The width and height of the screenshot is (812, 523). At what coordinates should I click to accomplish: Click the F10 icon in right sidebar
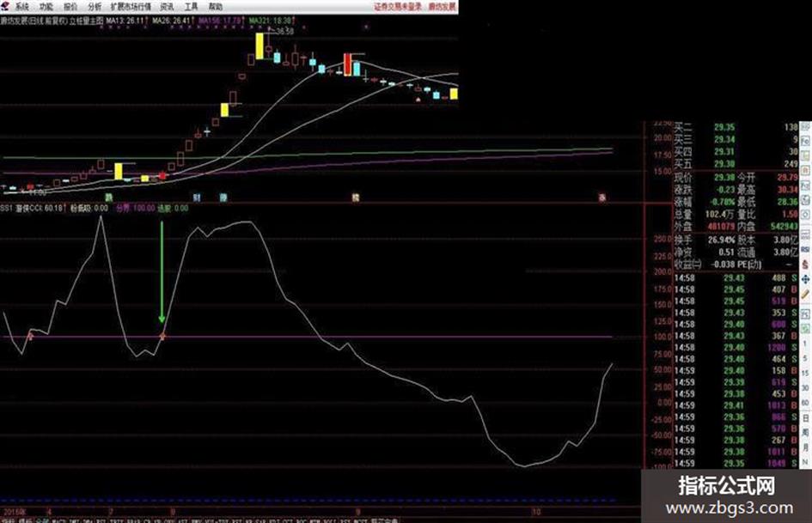pos(805,185)
